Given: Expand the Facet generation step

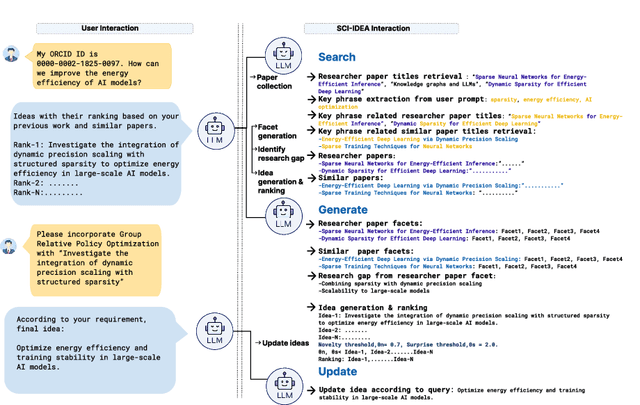Looking at the screenshot, I should pyautogui.click(x=275, y=132).
